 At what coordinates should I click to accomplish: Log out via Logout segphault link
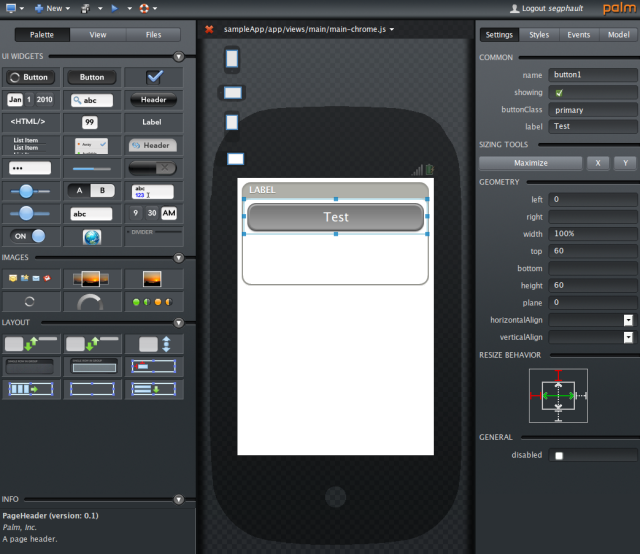547,8
